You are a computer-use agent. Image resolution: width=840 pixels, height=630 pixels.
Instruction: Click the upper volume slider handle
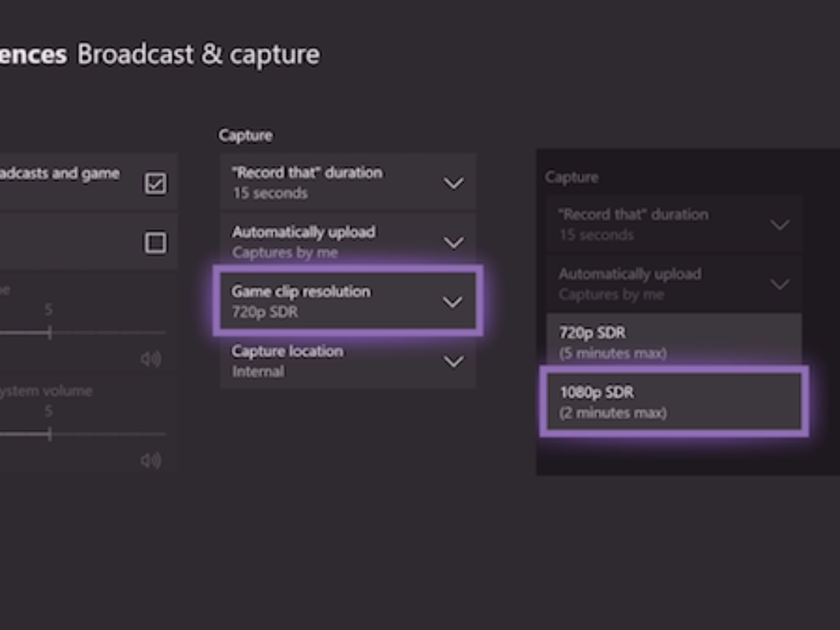point(50,332)
